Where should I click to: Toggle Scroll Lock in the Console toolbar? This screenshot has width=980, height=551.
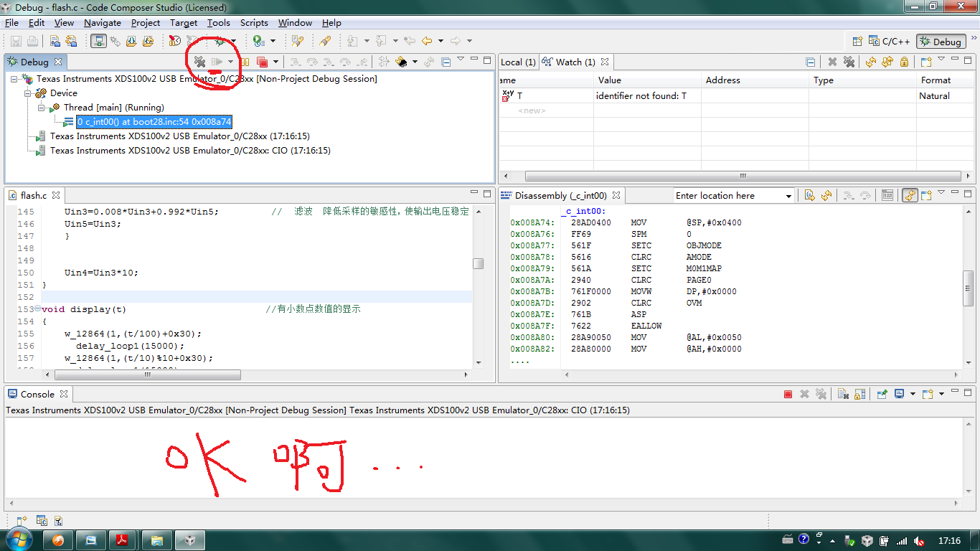pos(860,394)
